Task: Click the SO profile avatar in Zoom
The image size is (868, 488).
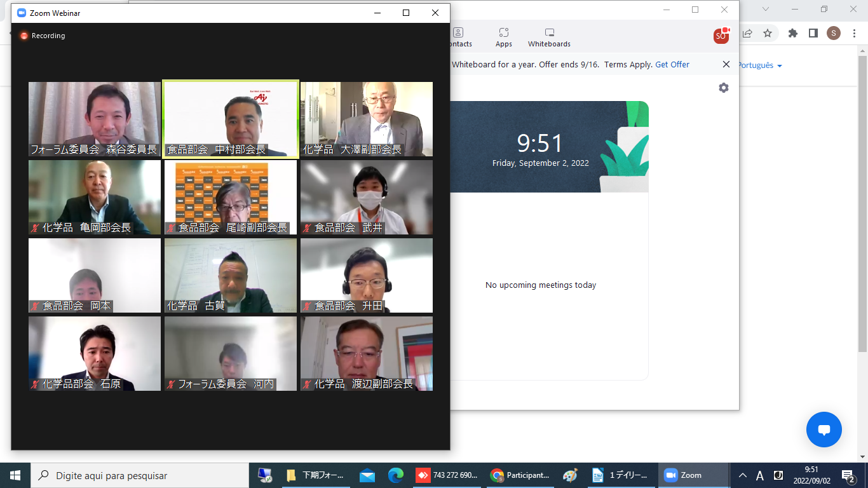Action: click(x=721, y=36)
